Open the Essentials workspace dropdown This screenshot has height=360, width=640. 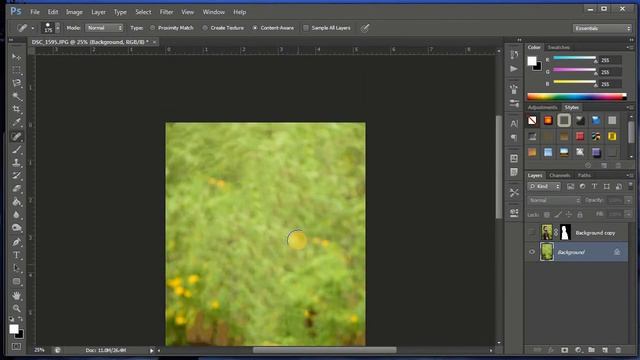pos(602,28)
